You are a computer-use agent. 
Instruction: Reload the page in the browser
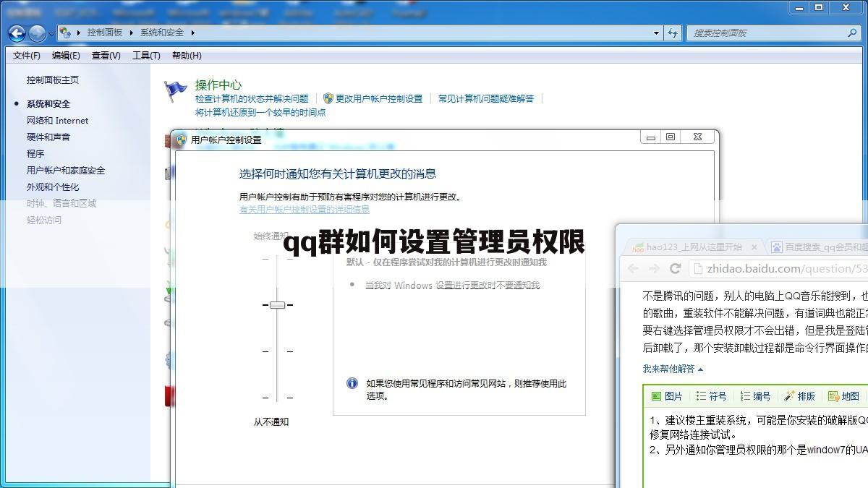(676, 268)
